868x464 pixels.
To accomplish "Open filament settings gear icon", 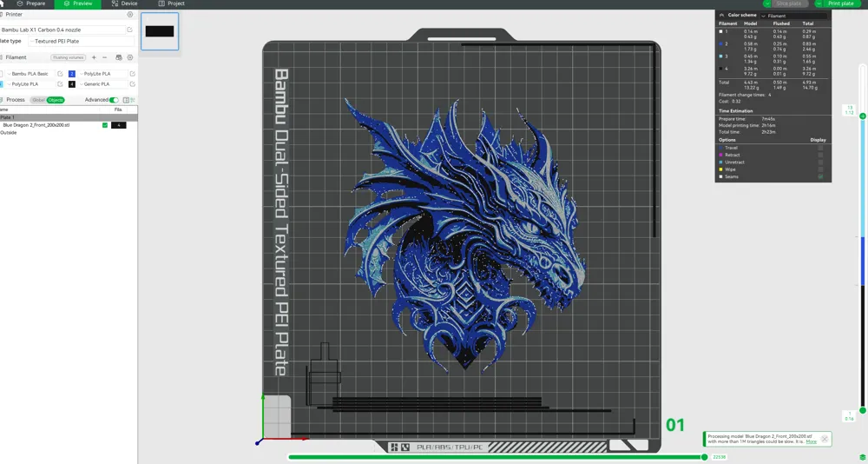I will 130,57.
